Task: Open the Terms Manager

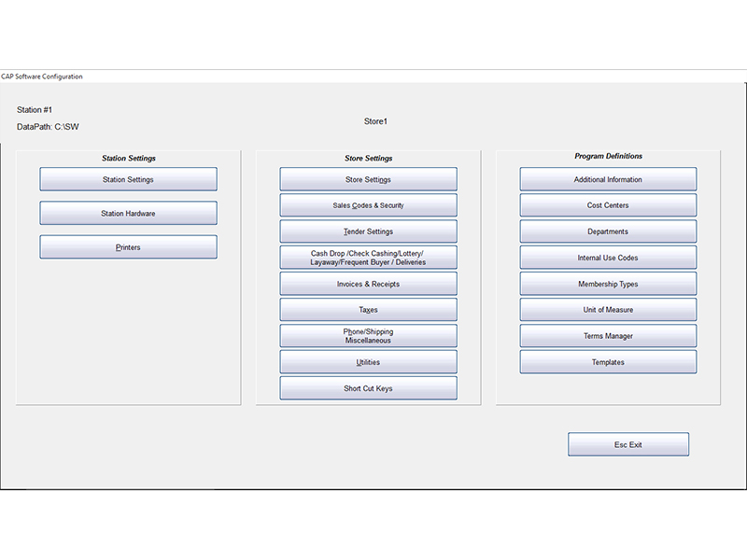Action: point(608,336)
